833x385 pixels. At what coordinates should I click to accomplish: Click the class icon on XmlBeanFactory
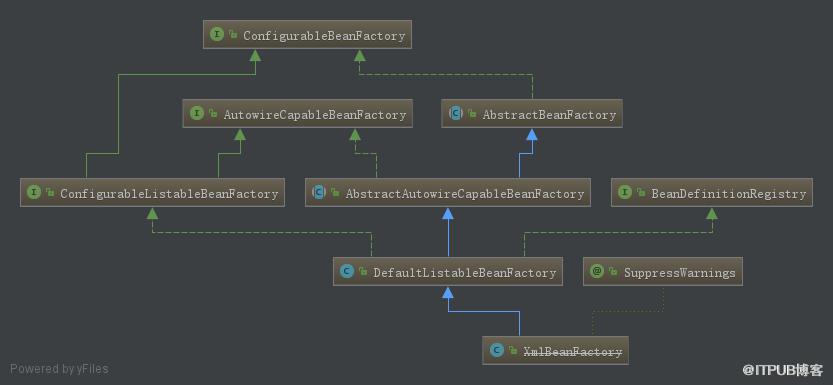click(x=497, y=350)
